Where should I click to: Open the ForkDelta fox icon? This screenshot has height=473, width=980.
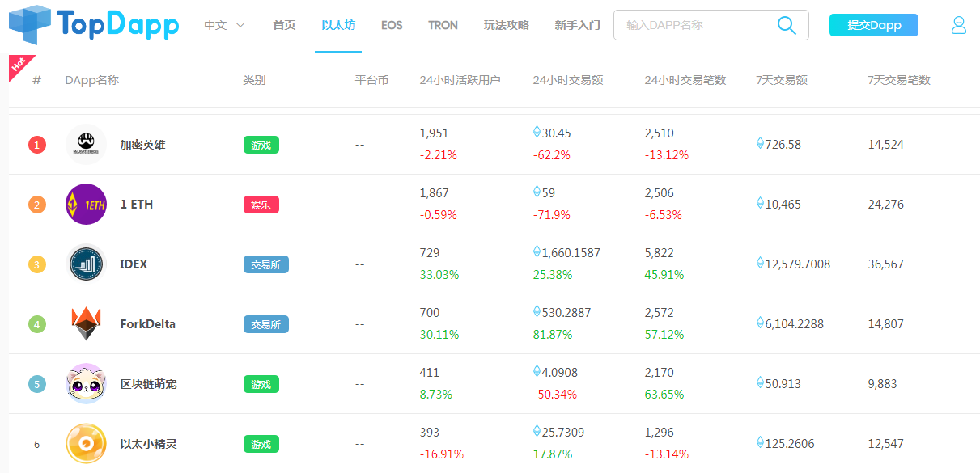point(86,324)
